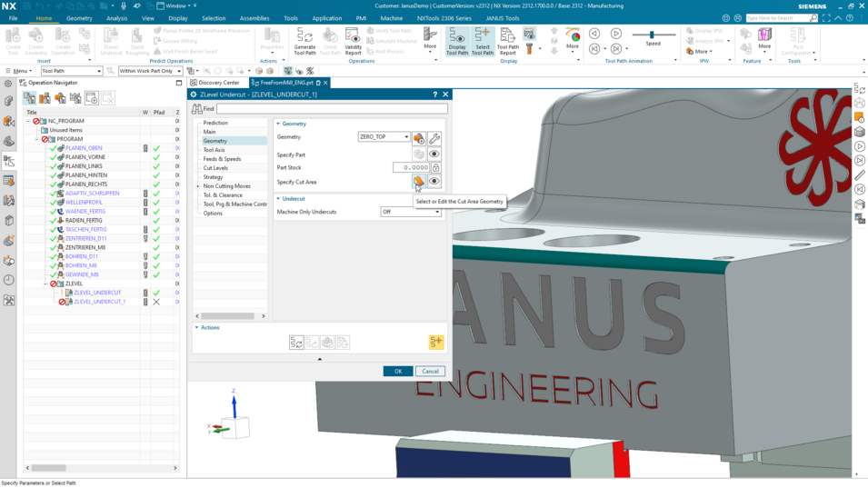The width and height of the screenshot is (868, 488).
Task: Open the Assemblies ribbon tab
Action: [x=254, y=18]
